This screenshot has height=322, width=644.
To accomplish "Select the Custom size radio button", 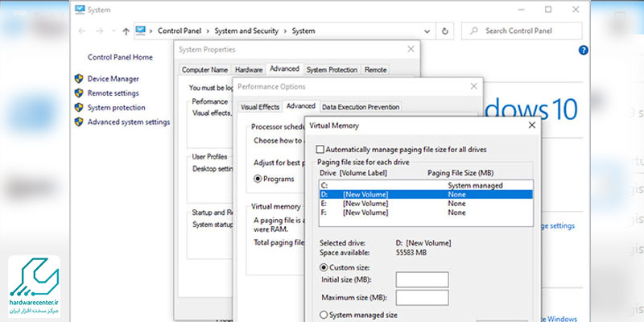I will (x=324, y=267).
